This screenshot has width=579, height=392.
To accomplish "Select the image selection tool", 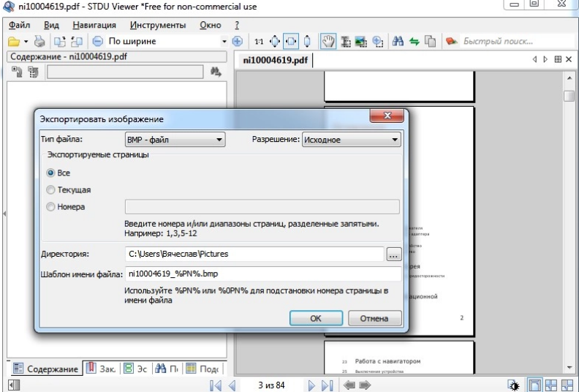I will pyautogui.click(x=360, y=42).
